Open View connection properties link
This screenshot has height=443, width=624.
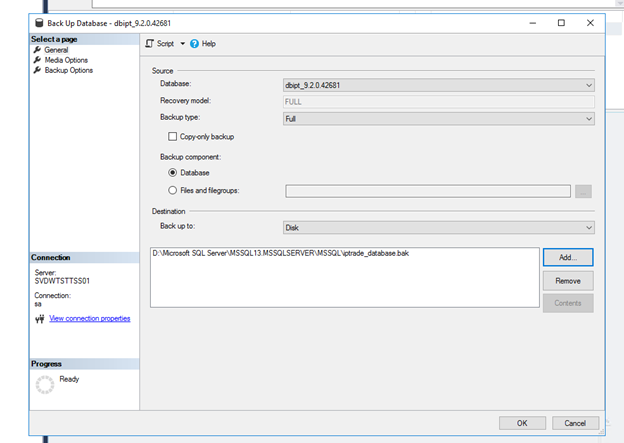(90, 318)
